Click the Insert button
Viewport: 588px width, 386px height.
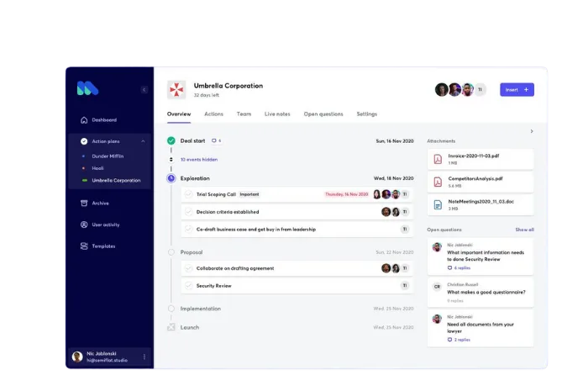coord(517,89)
